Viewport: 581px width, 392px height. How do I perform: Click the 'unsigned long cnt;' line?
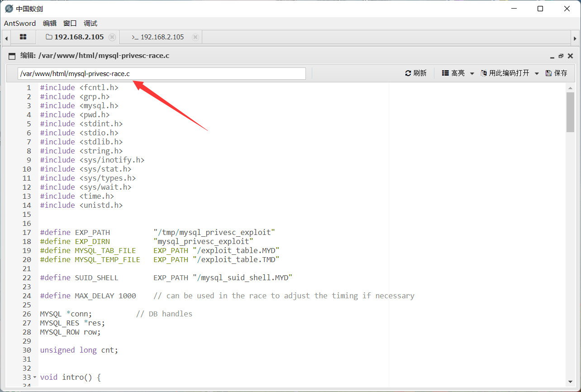(79, 350)
